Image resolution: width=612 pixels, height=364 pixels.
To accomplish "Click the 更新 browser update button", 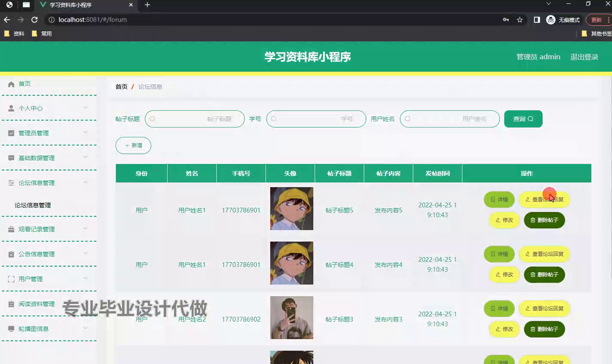I will [599, 20].
